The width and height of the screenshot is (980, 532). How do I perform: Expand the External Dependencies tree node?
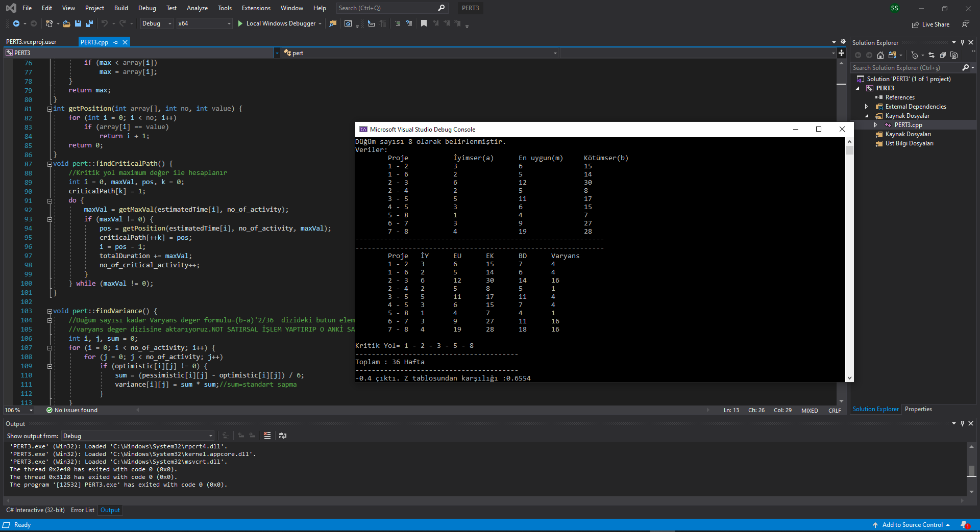[x=866, y=107]
